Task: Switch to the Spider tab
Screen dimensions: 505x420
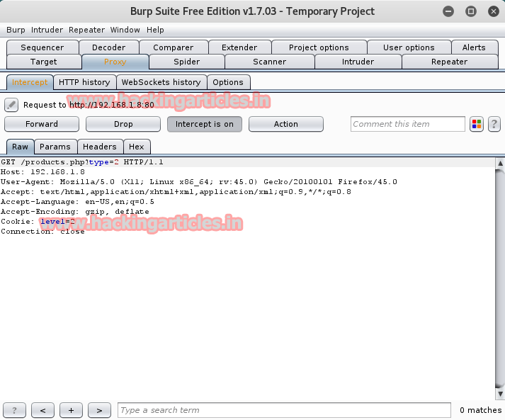Action: pos(187,62)
